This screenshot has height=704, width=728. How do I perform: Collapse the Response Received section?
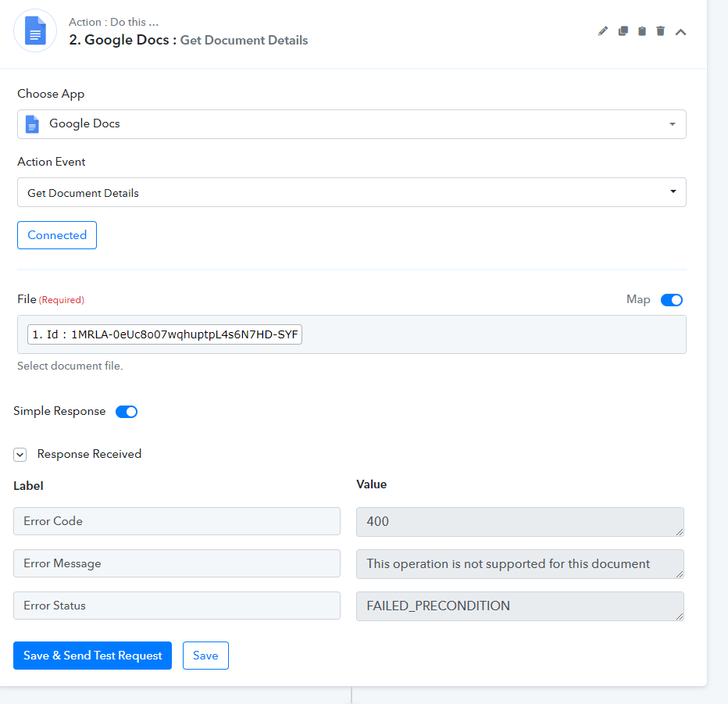(x=20, y=455)
